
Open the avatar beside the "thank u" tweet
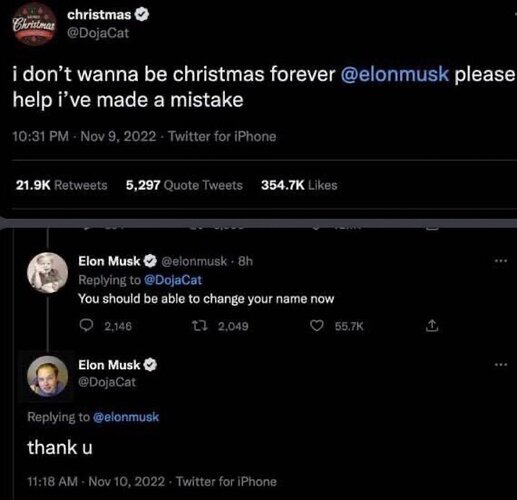point(48,376)
